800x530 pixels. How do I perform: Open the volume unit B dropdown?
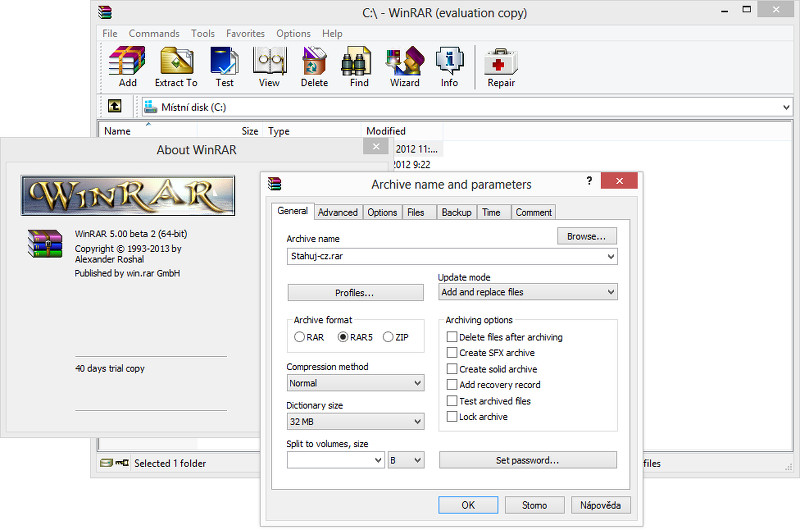click(x=406, y=460)
